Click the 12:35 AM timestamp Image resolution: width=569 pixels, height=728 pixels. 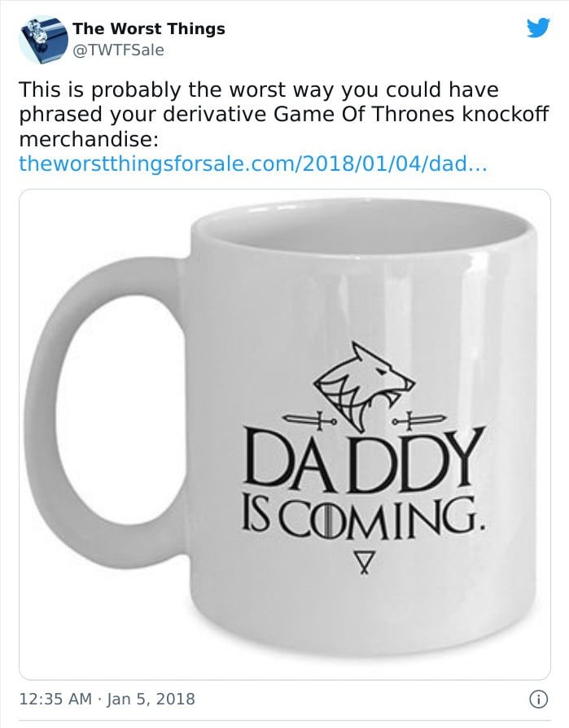[x=55, y=699]
